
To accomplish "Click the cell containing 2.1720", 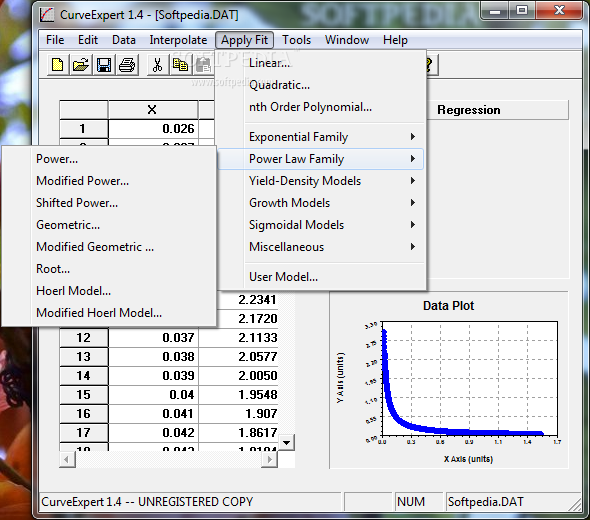I will [x=248, y=319].
